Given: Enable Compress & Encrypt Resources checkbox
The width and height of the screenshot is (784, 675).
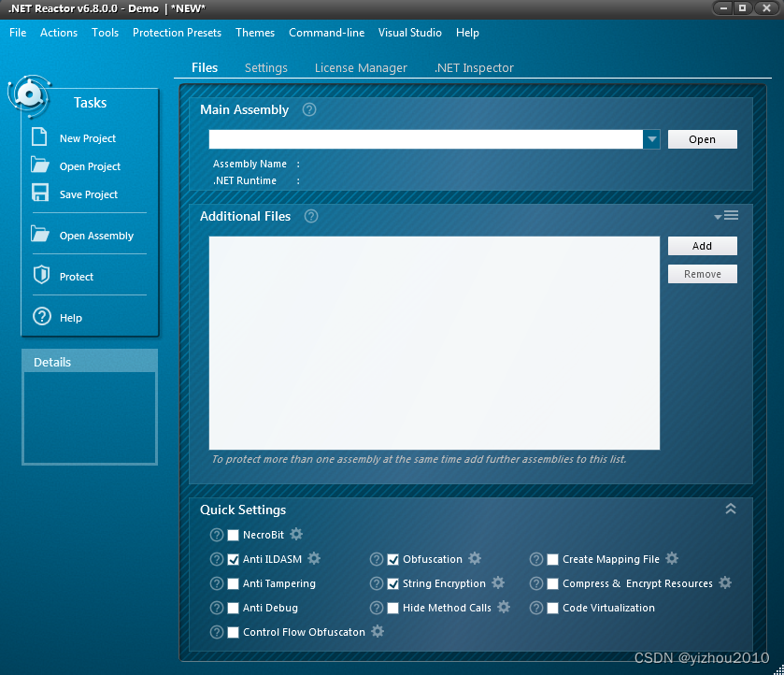Looking at the screenshot, I should 552,584.
